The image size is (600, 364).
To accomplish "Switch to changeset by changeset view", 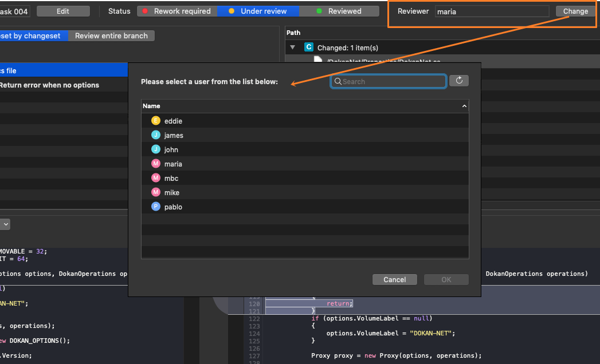I will tap(34, 36).
